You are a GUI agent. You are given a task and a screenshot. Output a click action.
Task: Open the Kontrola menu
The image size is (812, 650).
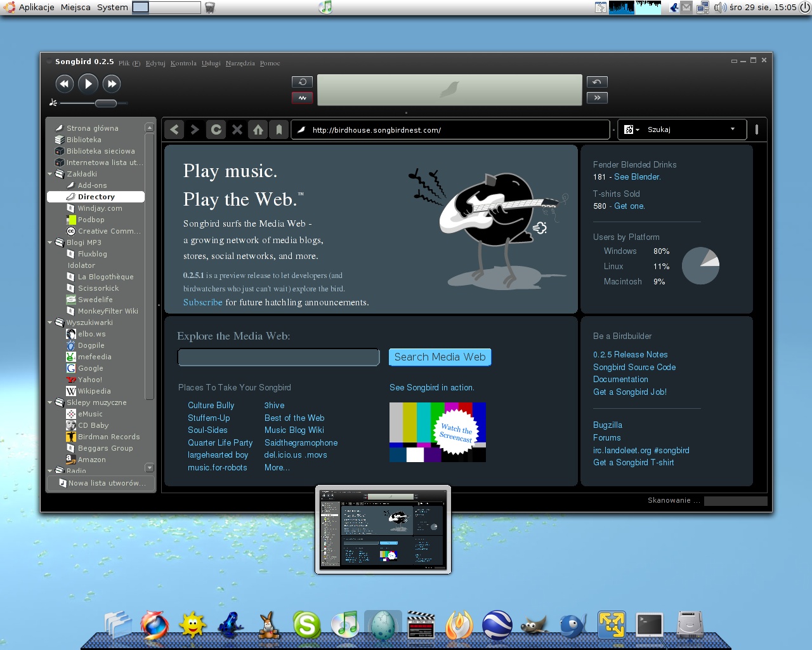[x=183, y=63]
